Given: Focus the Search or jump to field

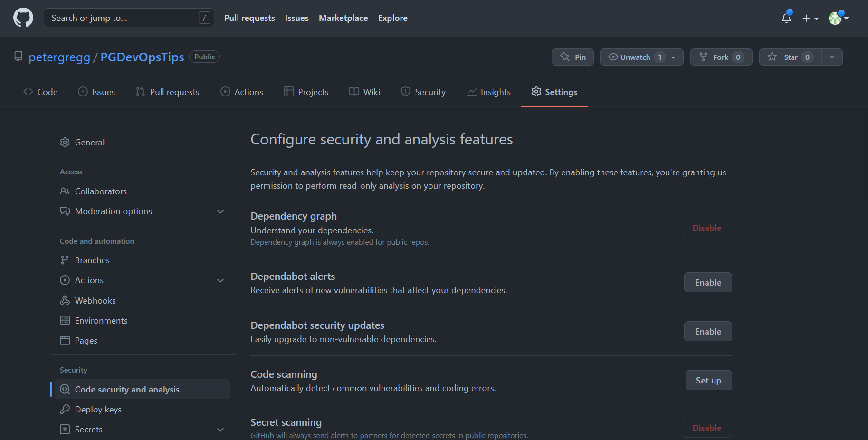Looking at the screenshot, I should pos(129,18).
